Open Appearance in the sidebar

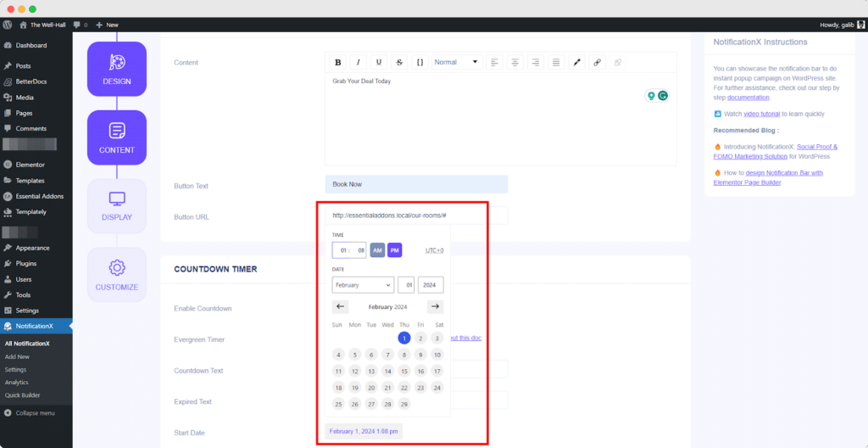(33, 248)
